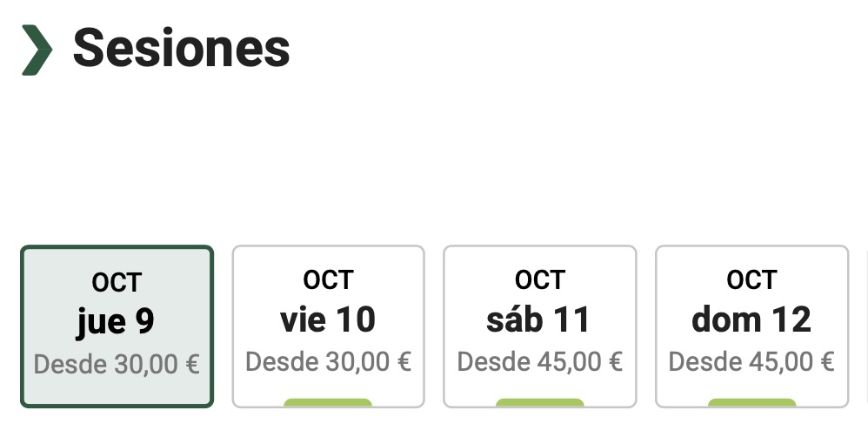Click the OCT month label above vie 10
Screen dimensions: 868x437
tap(328, 280)
